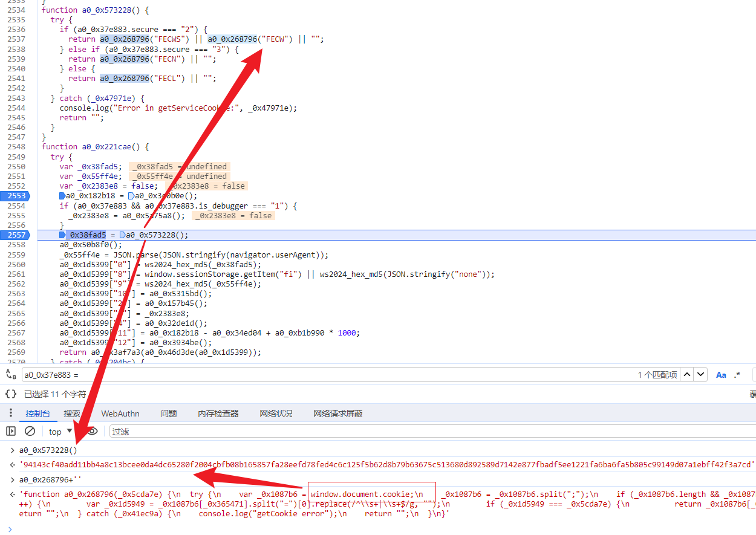Click line number 2548 in the gutter

pos(16,147)
